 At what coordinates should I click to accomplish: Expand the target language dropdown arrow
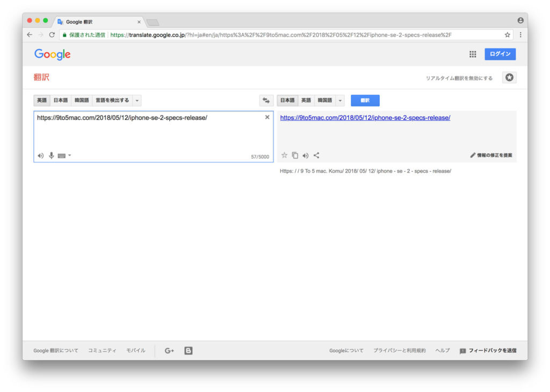(x=340, y=100)
